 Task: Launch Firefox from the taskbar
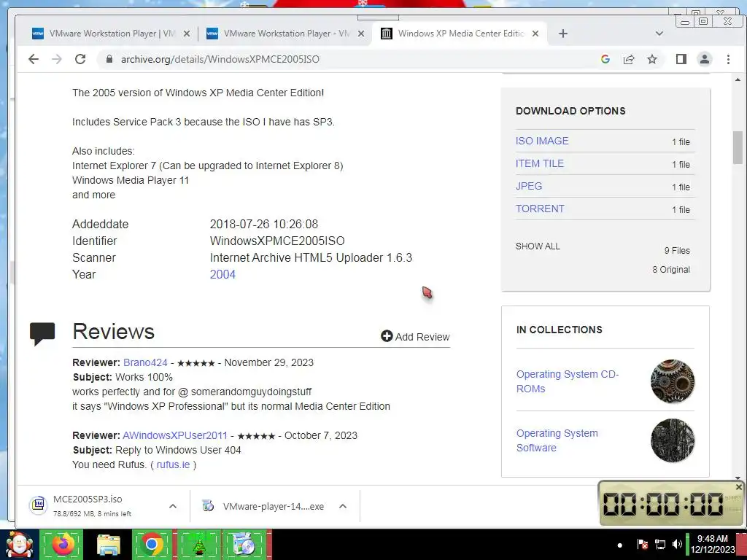[x=61, y=544]
